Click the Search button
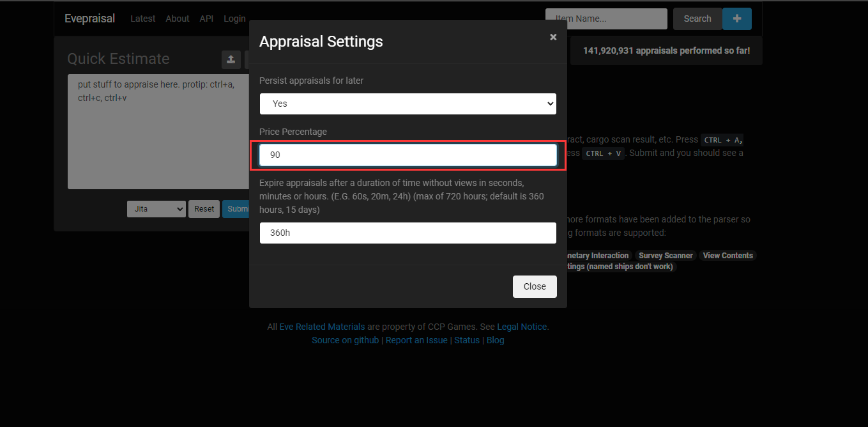The height and width of the screenshot is (427, 868). tap(697, 19)
